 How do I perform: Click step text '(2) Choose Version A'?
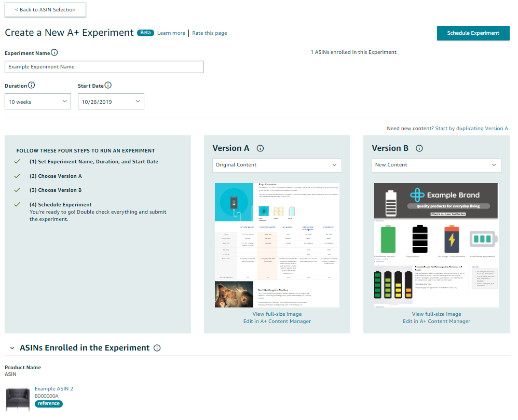point(56,176)
